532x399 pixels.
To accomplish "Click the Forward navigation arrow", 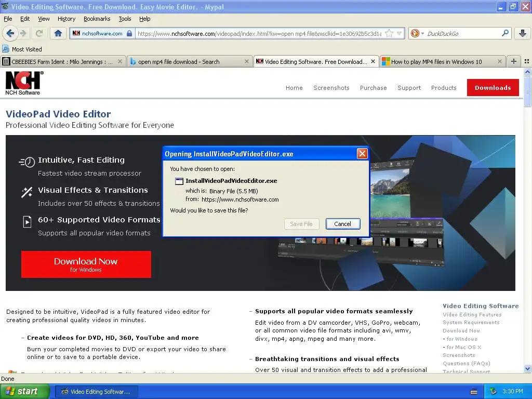I will [23, 33].
